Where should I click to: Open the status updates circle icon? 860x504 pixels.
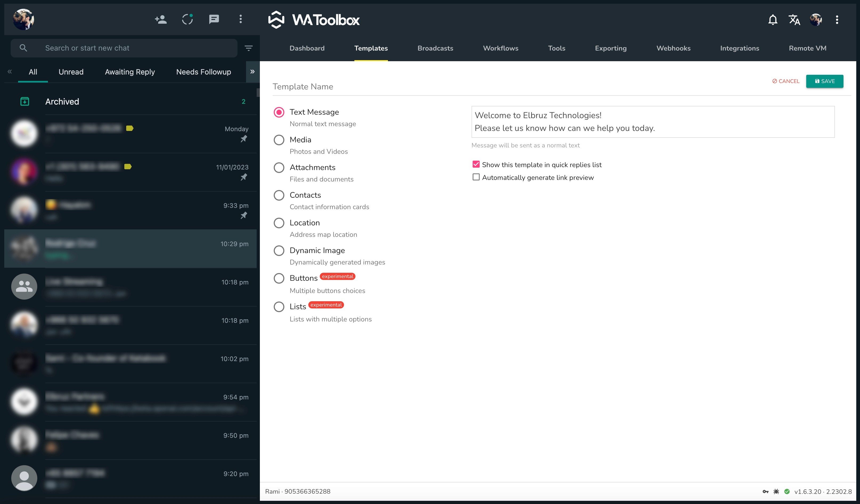coord(187,19)
